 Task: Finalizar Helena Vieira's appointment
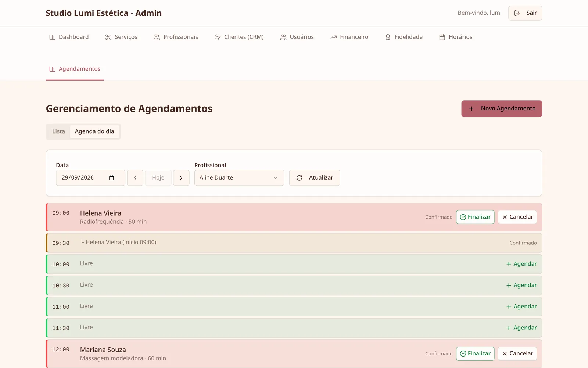click(475, 217)
